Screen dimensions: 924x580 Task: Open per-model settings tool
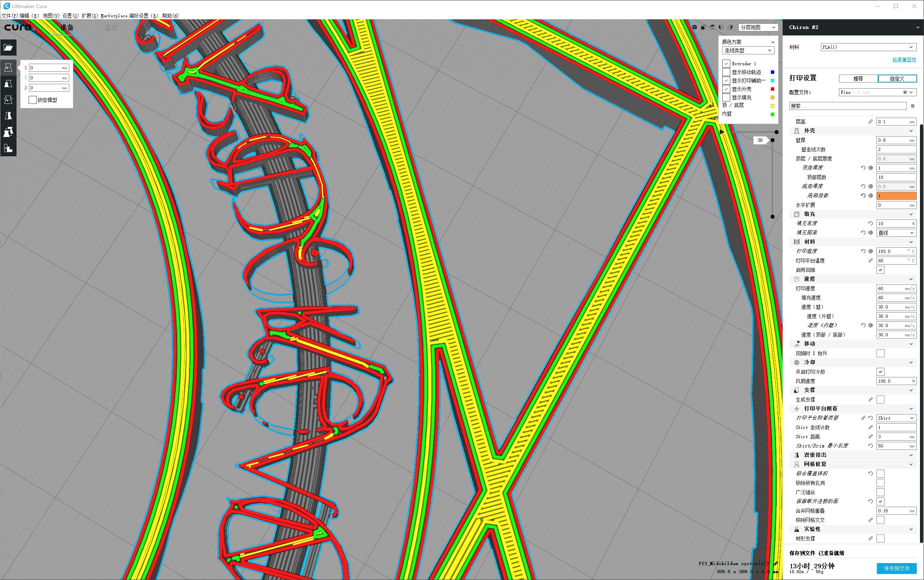tap(8, 132)
